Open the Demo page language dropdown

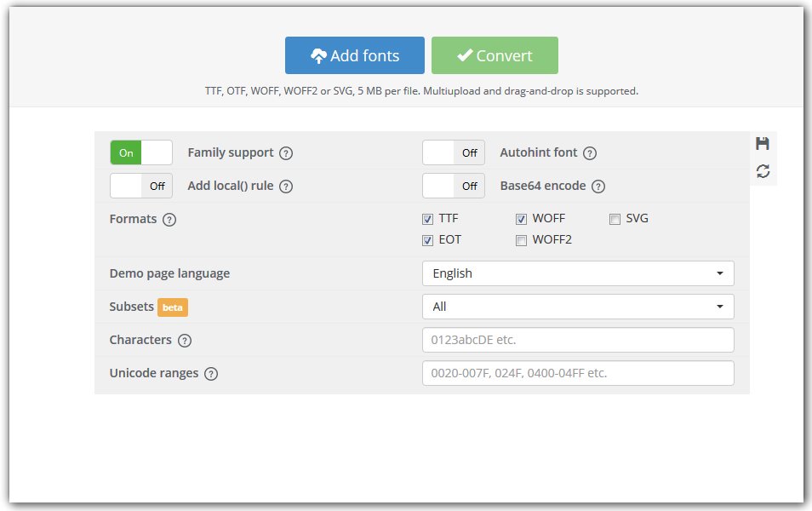[x=578, y=273]
